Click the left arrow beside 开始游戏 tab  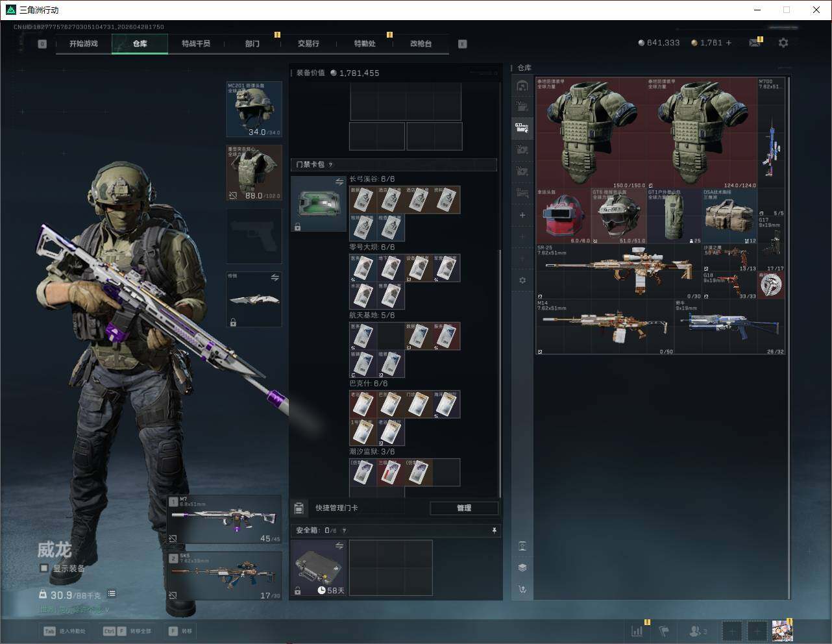tap(42, 44)
